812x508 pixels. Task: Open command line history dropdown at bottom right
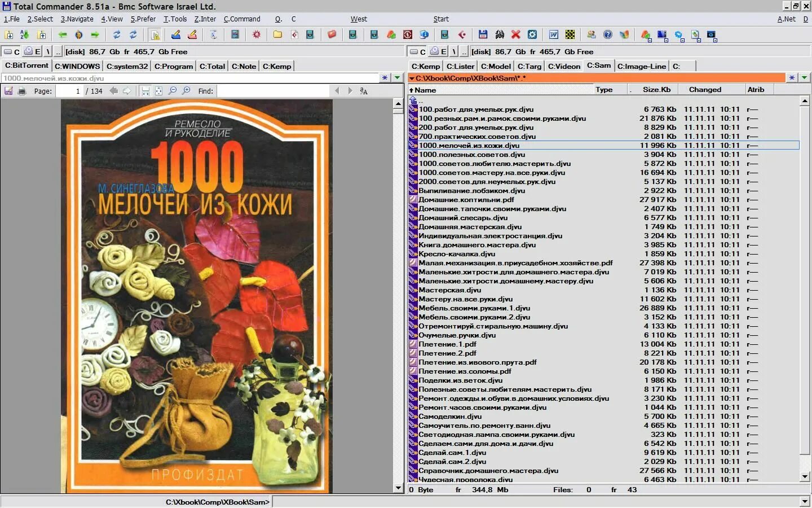click(805, 502)
